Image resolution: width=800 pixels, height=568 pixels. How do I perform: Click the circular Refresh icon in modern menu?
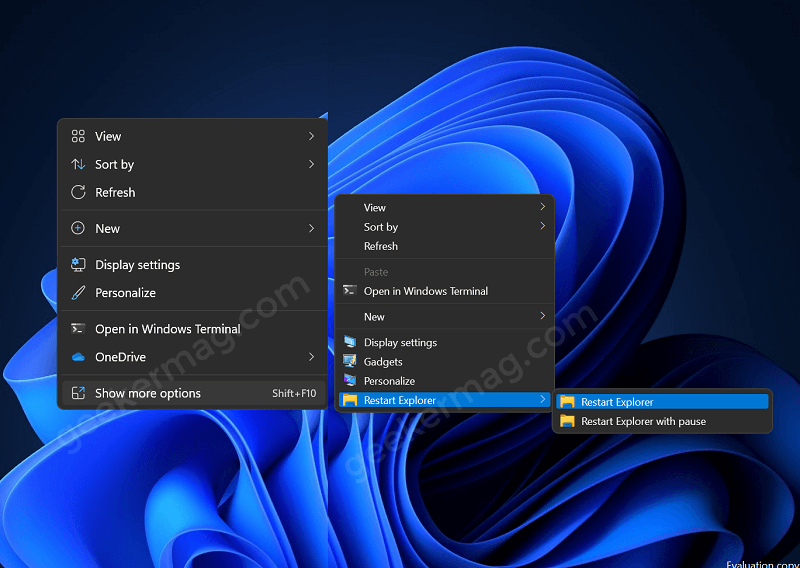pos(78,192)
